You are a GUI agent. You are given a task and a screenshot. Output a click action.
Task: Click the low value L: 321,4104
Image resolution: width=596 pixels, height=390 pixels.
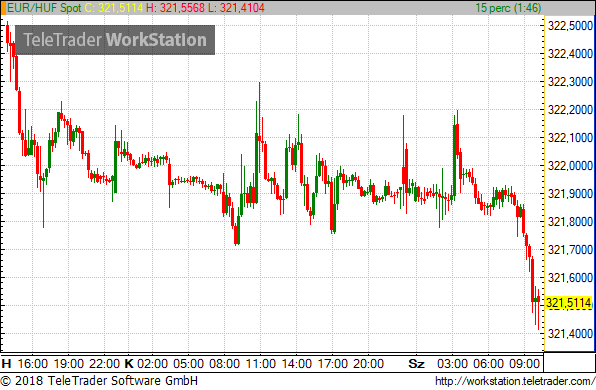236,8
